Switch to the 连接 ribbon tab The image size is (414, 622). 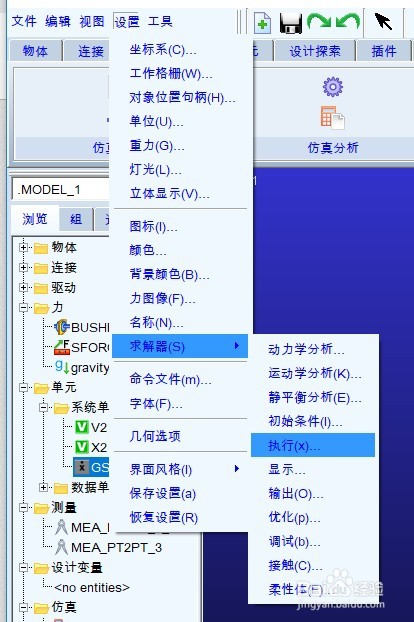coord(86,51)
